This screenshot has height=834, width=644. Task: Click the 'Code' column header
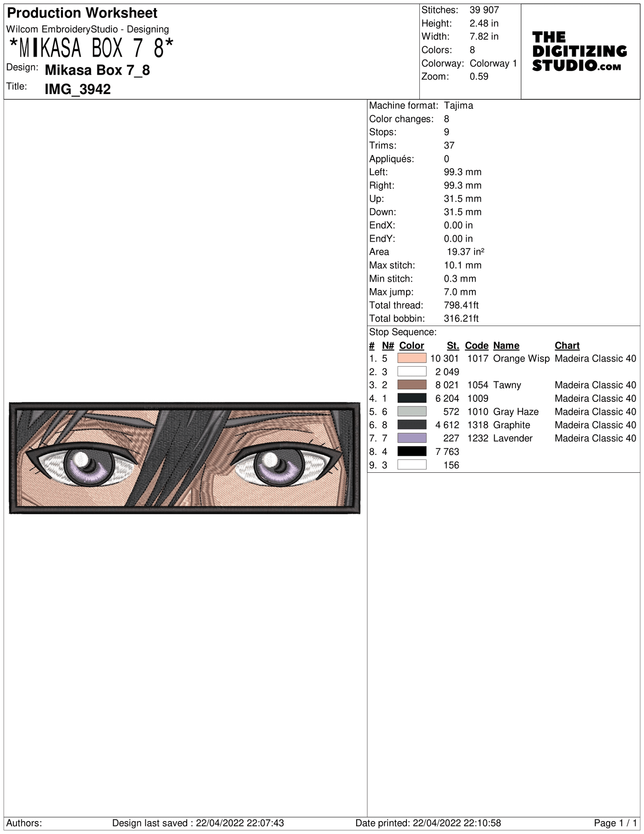point(476,346)
